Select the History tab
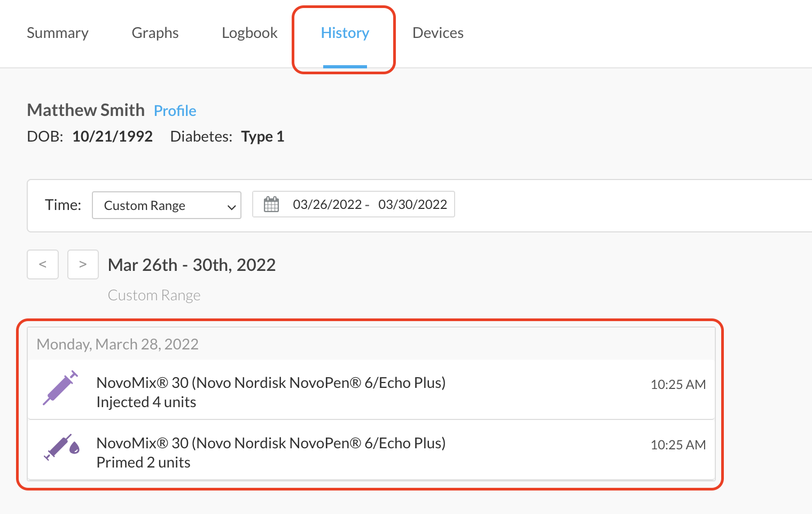The image size is (812, 514). point(345,33)
